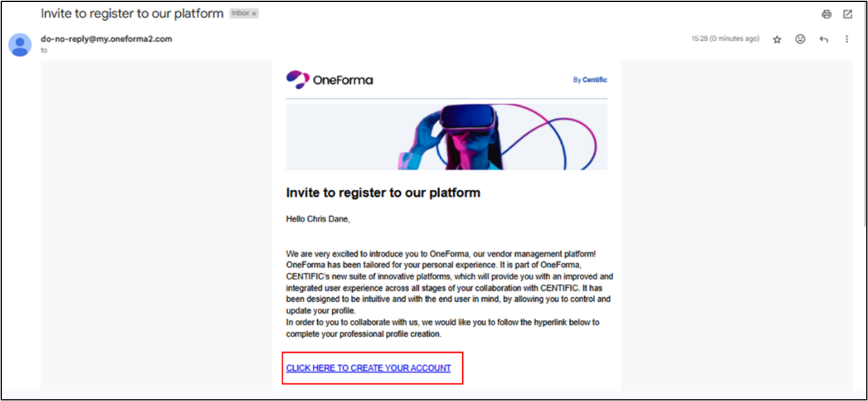Print the email using the printer icon
This screenshot has width=868, height=401.
click(x=827, y=14)
